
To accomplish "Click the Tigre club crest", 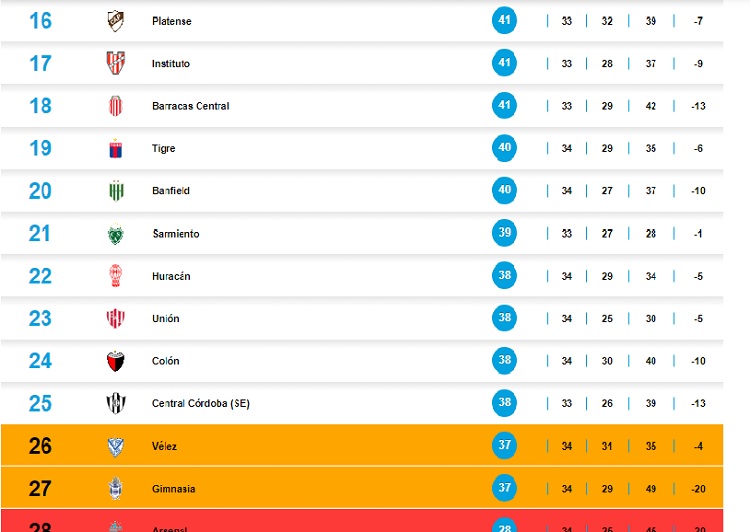I will coord(115,149).
